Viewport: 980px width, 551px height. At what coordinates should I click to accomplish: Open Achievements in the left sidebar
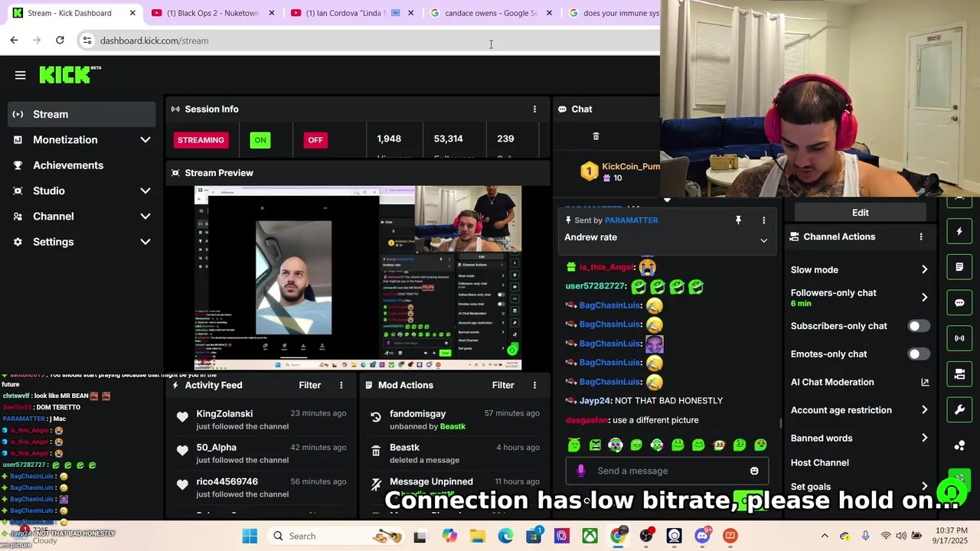click(x=83, y=165)
